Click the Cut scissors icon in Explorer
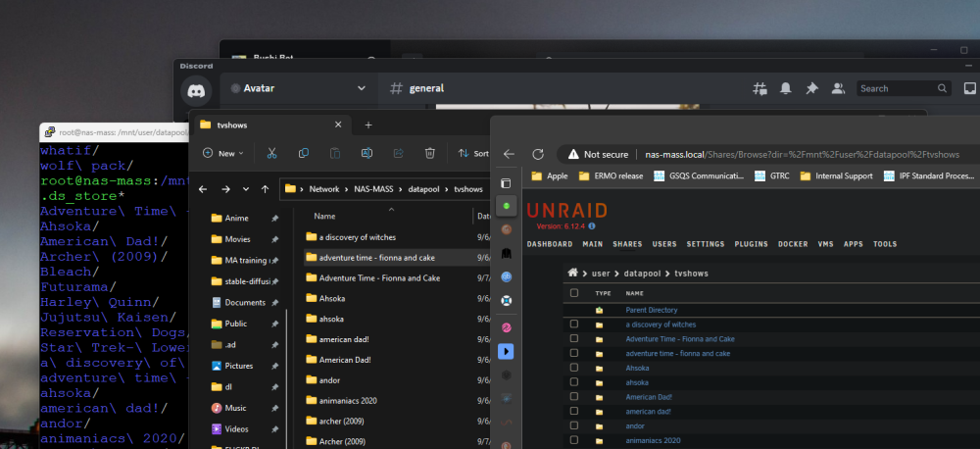 271,153
